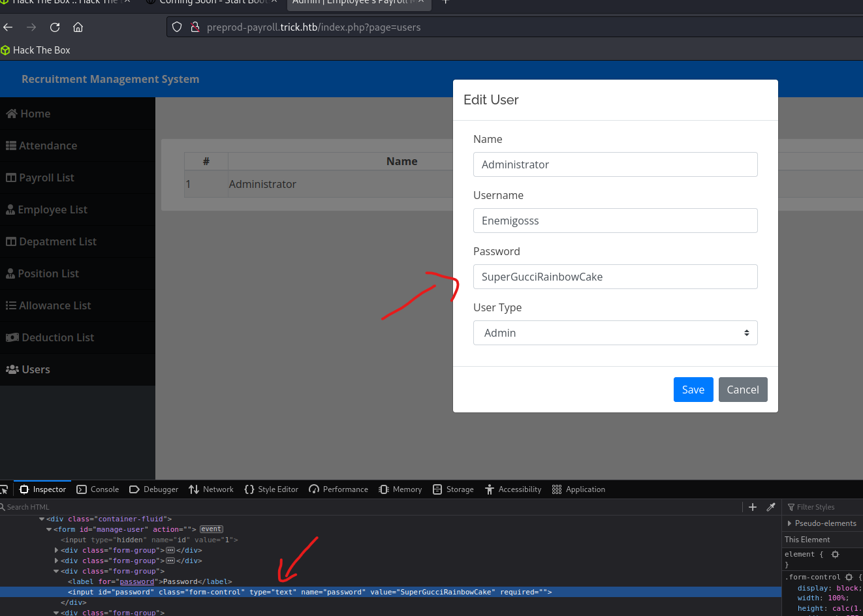Click the ellipsis badge in first form-group

[x=170, y=551]
